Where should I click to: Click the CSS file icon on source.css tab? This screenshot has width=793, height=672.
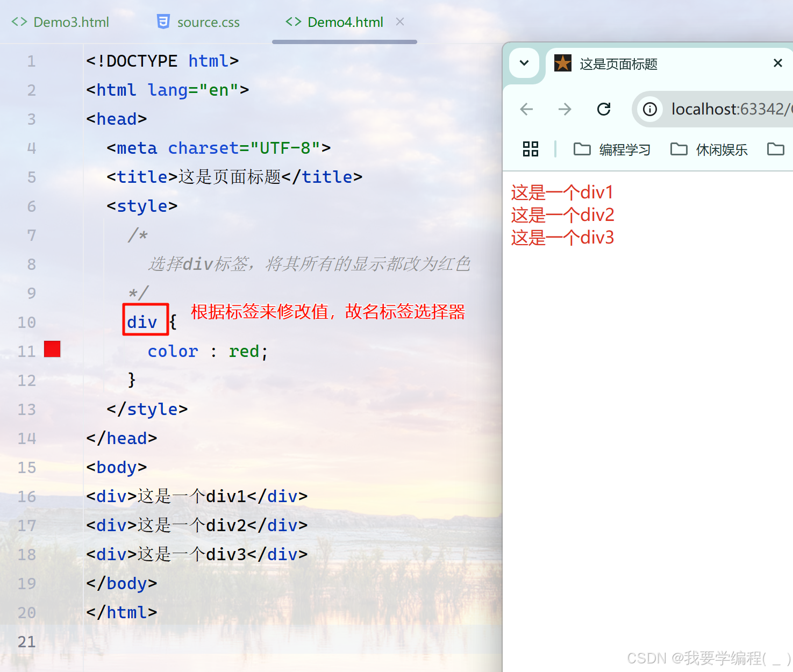(x=163, y=22)
